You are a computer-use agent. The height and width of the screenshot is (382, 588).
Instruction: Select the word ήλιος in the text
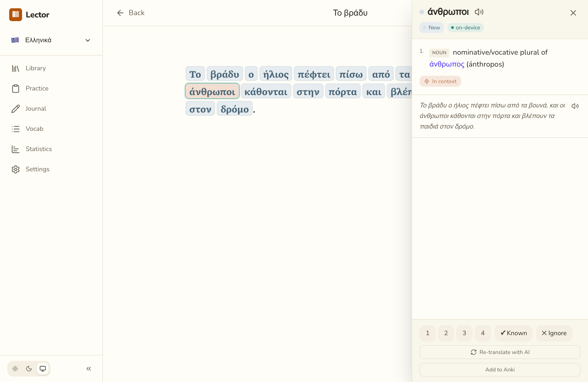(276, 74)
